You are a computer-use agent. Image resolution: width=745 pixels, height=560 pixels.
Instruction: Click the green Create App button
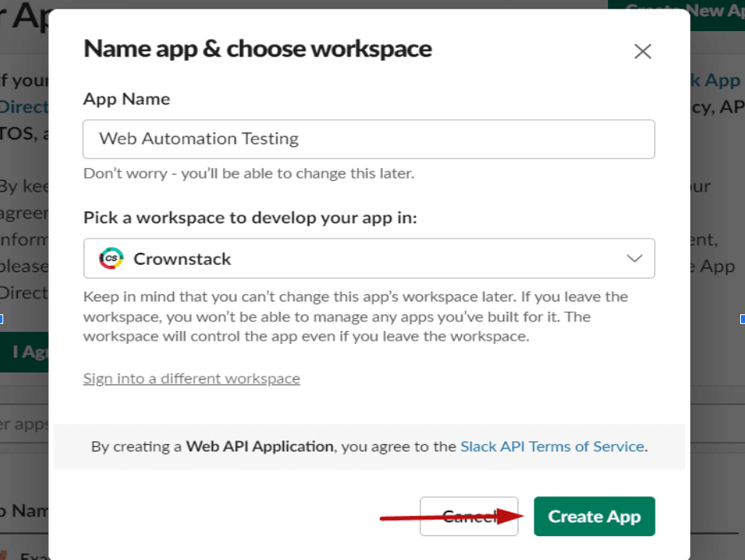click(594, 516)
